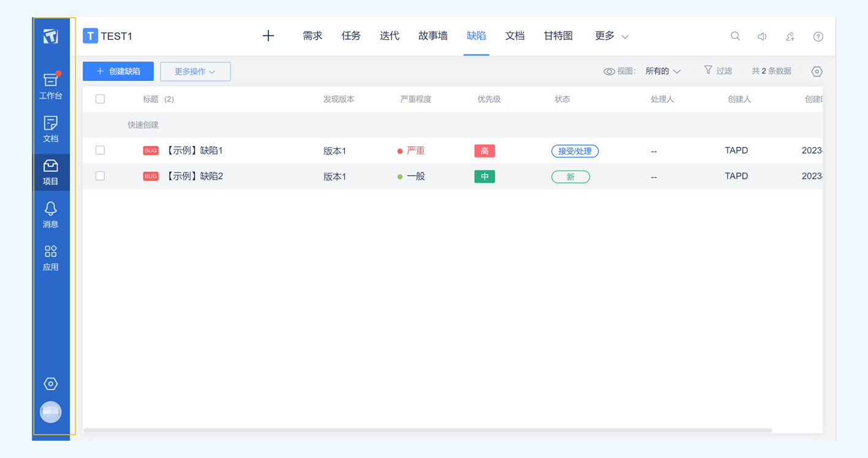The width and height of the screenshot is (868, 458).
Task: Open the search magnifier icon
Action: click(735, 36)
